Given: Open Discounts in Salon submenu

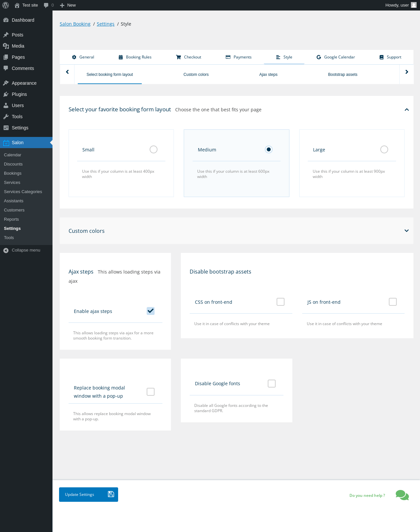Looking at the screenshot, I should [13, 164].
